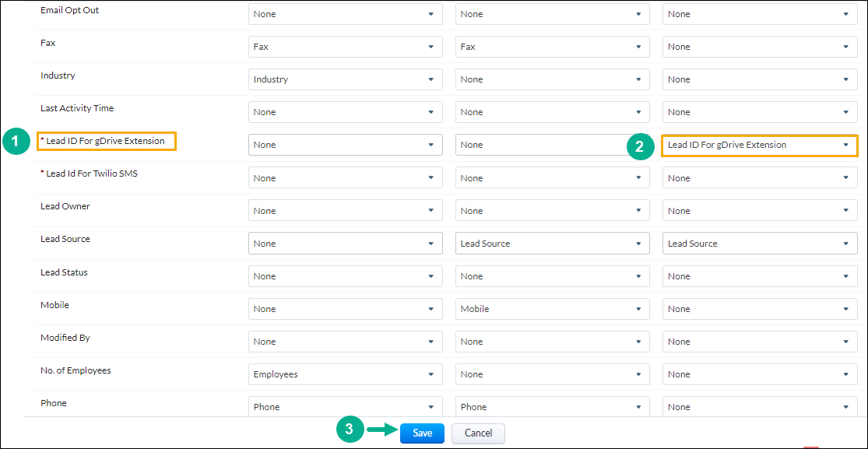The image size is (868, 449).
Task: Click the Lead Id For Twilio SMS label
Action: 93,174
